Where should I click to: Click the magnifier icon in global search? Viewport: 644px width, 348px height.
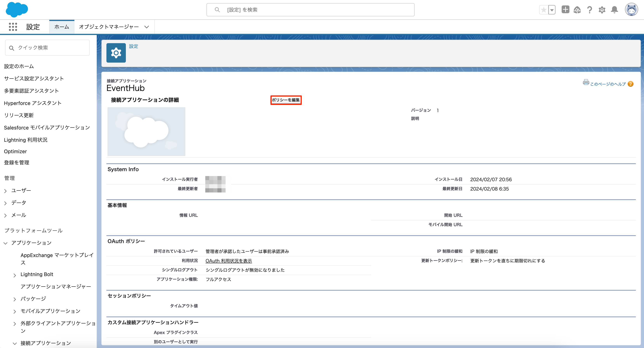point(217,10)
